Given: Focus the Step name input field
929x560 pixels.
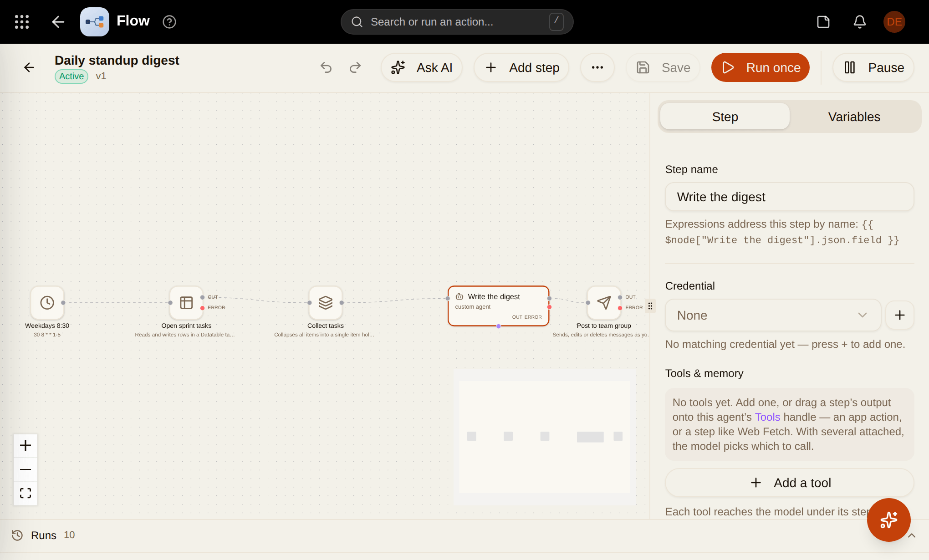Looking at the screenshot, I should [x=790, y=197].
